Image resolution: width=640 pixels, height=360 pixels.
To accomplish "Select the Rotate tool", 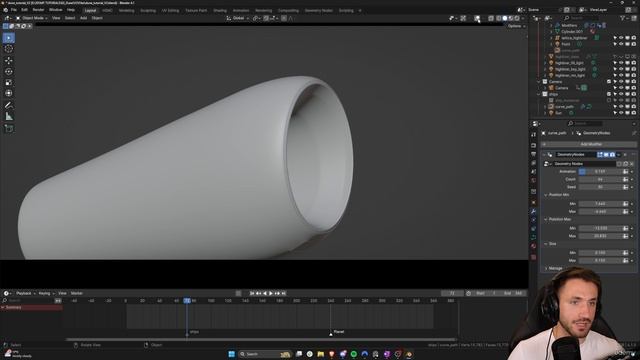I will [x=9, y=71].
